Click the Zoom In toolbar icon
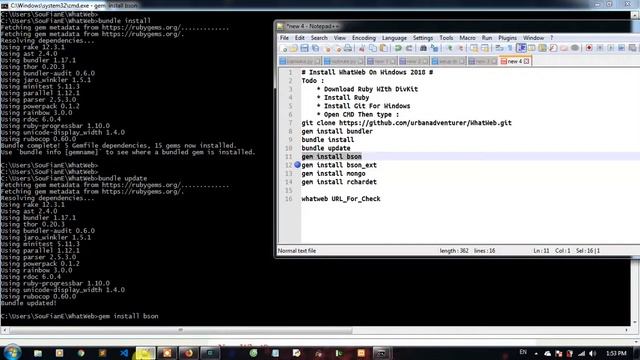Viewport: 640px width, 360px height. point(449,49)
